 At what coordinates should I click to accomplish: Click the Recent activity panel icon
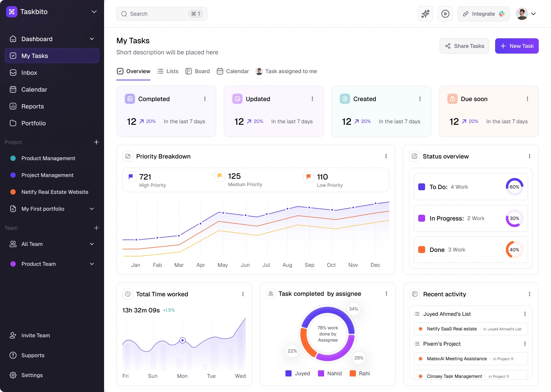pyautogui.click(x=415, y=294)
